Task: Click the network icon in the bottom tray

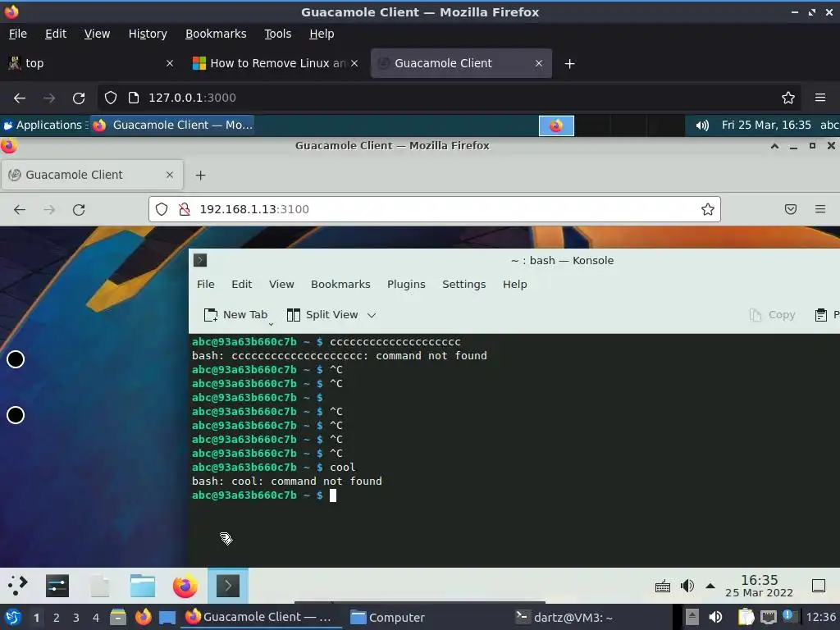Action: coord(768,617)
